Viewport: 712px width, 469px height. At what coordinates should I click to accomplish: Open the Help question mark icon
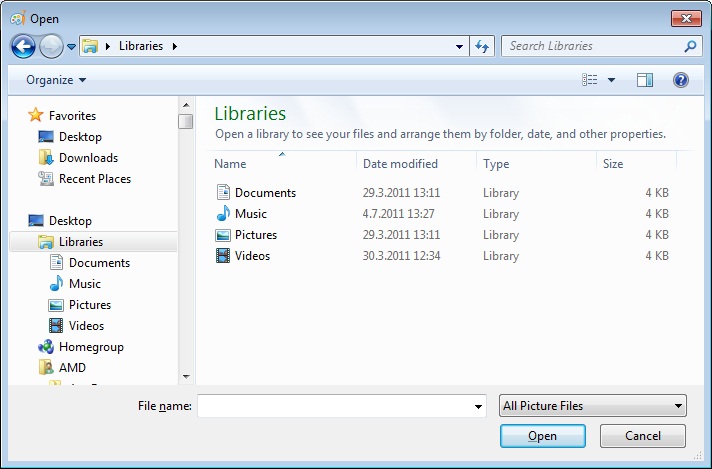681,80
